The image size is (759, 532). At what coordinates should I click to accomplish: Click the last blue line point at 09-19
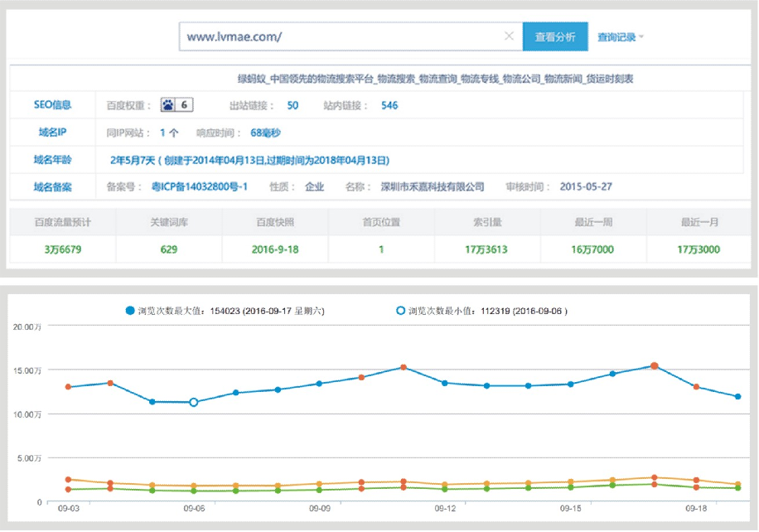[x=737, y=396]
